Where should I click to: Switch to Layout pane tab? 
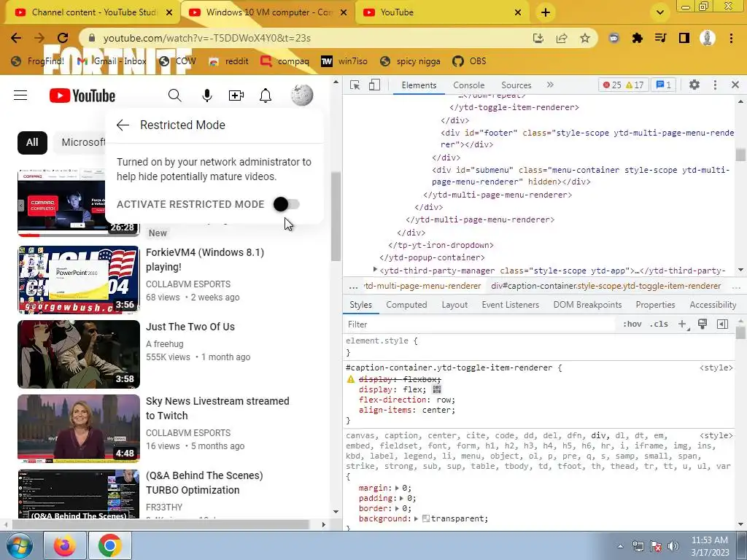click(454, 305)
